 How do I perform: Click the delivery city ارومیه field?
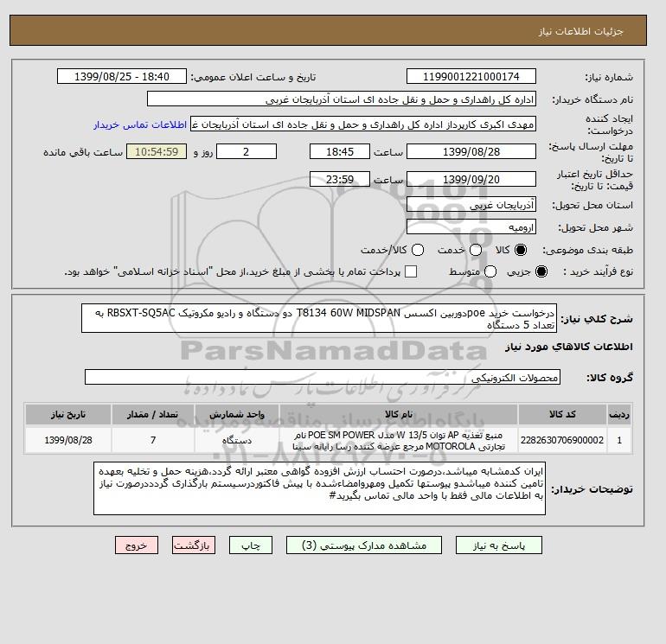(x=471, y=226)
